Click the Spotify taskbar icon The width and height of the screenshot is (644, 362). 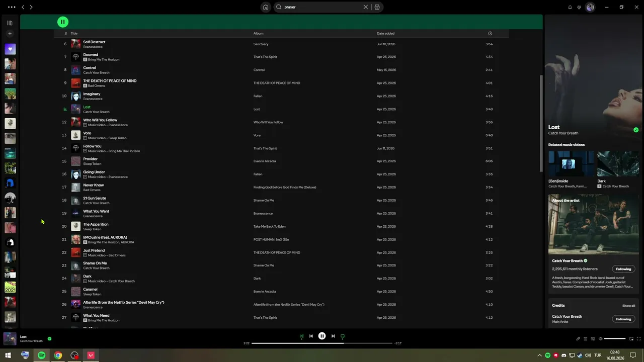[x=41, y=355]
